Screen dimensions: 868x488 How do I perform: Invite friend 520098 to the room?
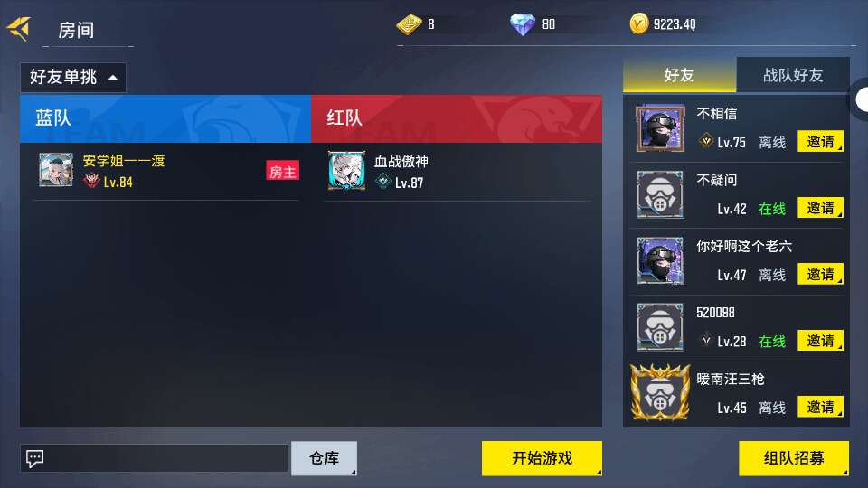[820, 341]
